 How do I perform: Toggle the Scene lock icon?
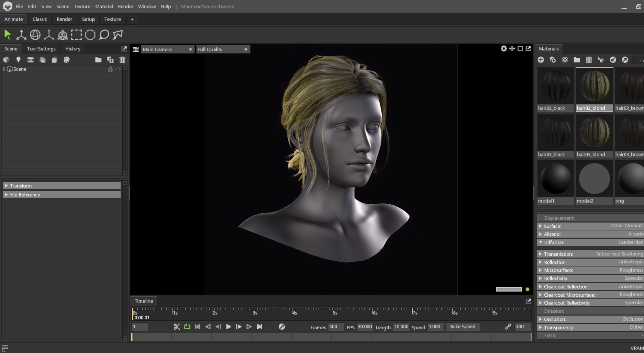click(x=110, y=69)
